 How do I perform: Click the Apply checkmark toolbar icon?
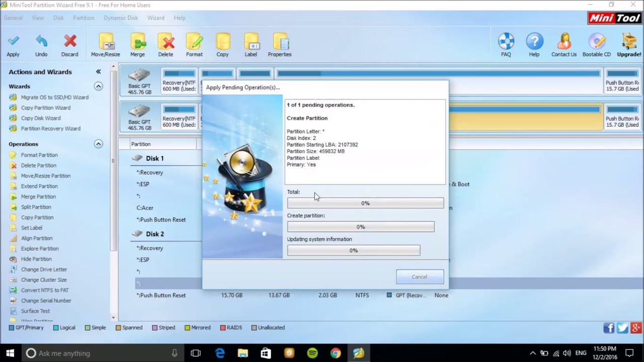point(13,41)
